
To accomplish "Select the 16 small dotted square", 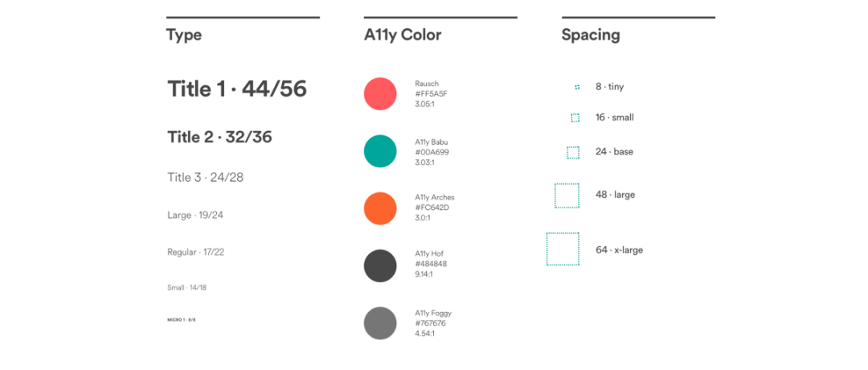I will [575, 118].
